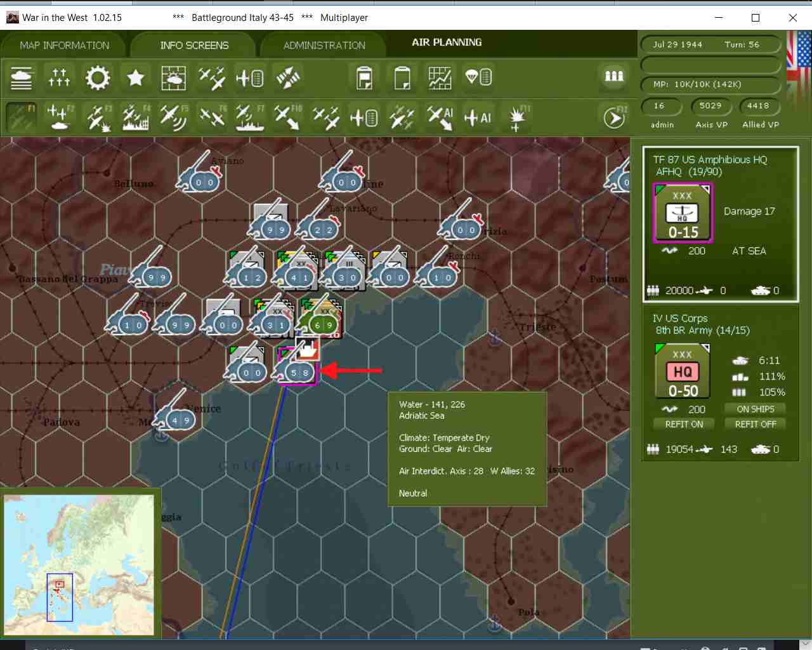Click the ON SHIPS button
Screen dimensions: 812x650
755,409
